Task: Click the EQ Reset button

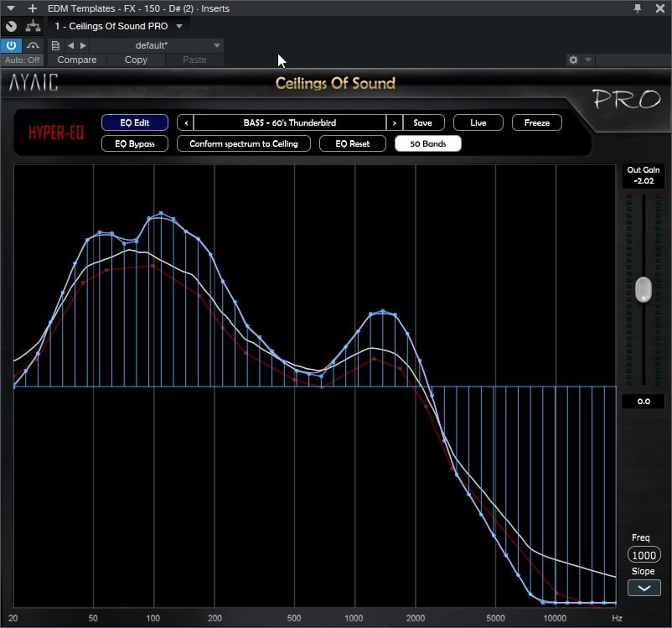Action: (353, 143)
